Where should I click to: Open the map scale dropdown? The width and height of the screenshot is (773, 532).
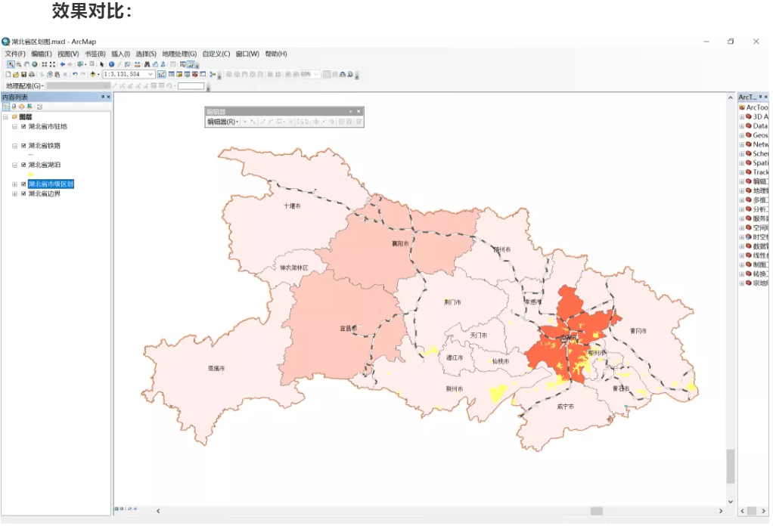151,74
